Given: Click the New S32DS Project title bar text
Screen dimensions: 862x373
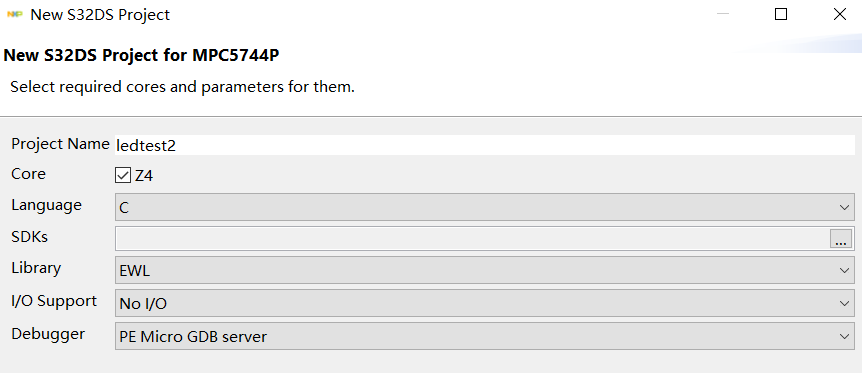Looking at the screenshot, I should click(x=100, y=15).
